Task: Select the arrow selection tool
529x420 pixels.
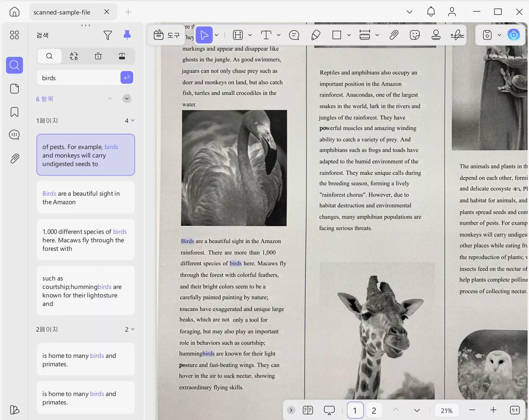Action: click(204, 35)
